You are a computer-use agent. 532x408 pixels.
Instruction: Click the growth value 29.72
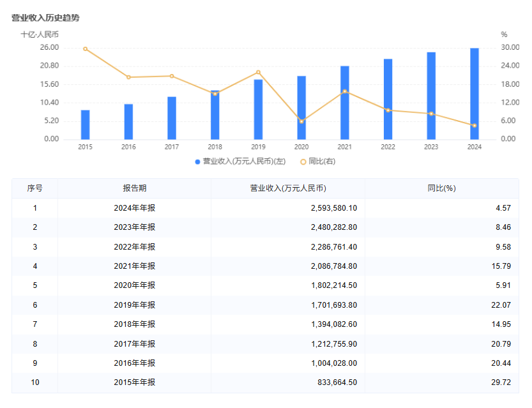501,382
